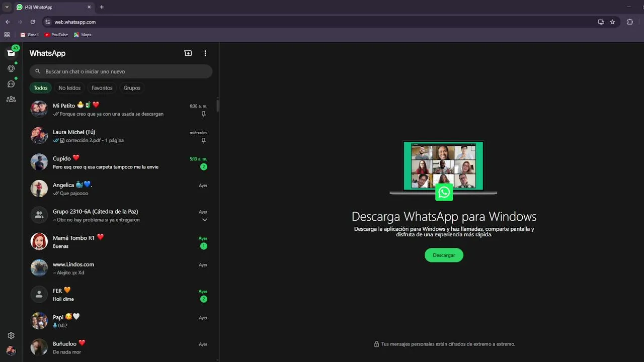Open Angelica chat 'Que pajoooo'
Viewport: 644px width, 362px height.
tap(121, 189)
